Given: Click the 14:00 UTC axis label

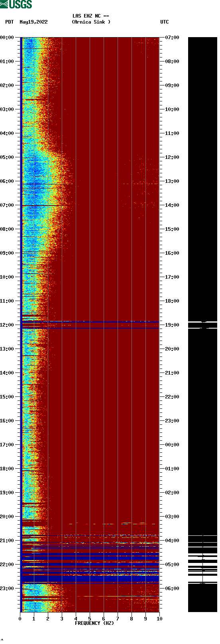Looking at the screenshot, I should click(172, 205).
